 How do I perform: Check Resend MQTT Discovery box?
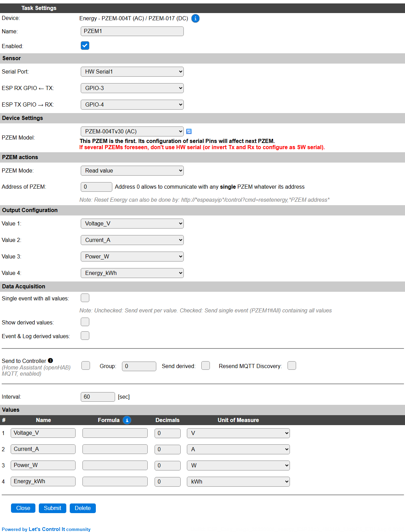coord(292,366)
